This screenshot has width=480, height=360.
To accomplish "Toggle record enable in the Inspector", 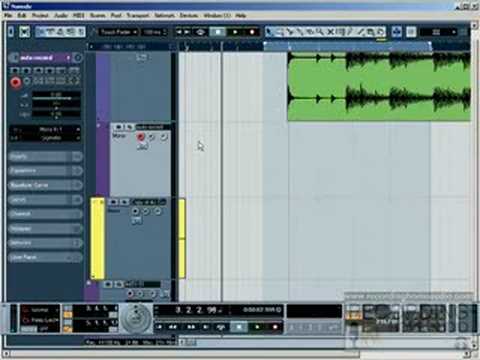I will pos(15,82).
